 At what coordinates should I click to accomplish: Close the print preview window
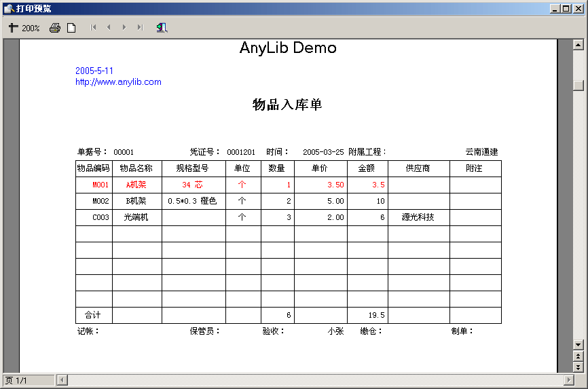(x=578, y=8)
